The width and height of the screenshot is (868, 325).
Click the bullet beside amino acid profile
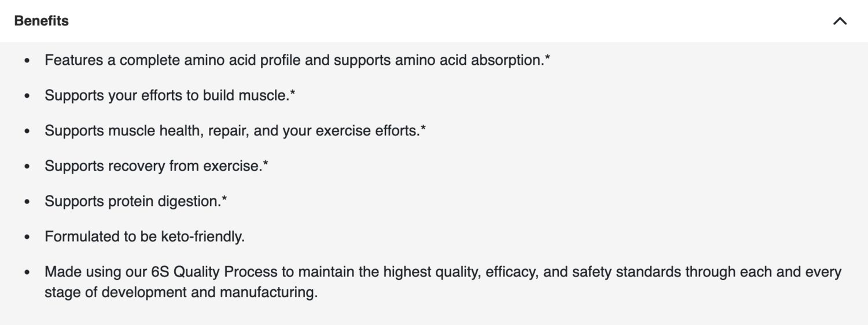click(x=27, y=61)
